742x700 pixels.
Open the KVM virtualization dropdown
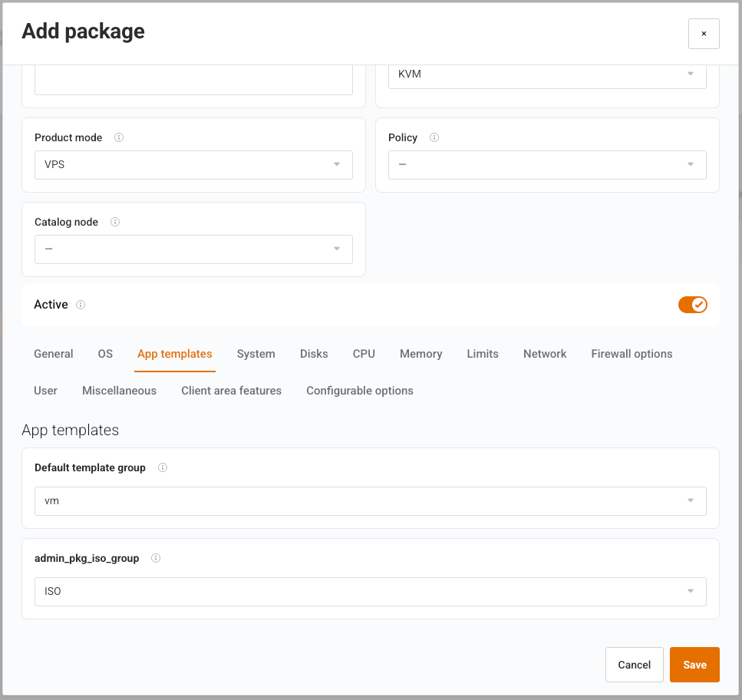[547, 75]
